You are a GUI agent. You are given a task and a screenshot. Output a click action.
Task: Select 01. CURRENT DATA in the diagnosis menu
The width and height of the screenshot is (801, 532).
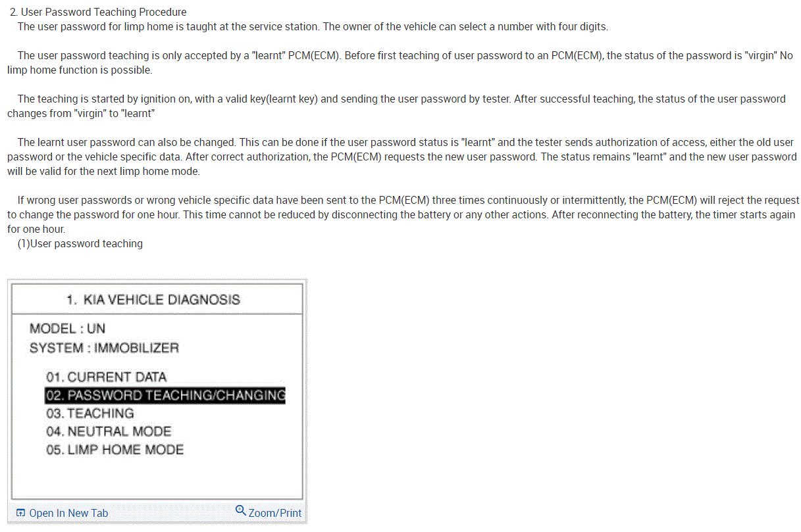click(106, 377)
